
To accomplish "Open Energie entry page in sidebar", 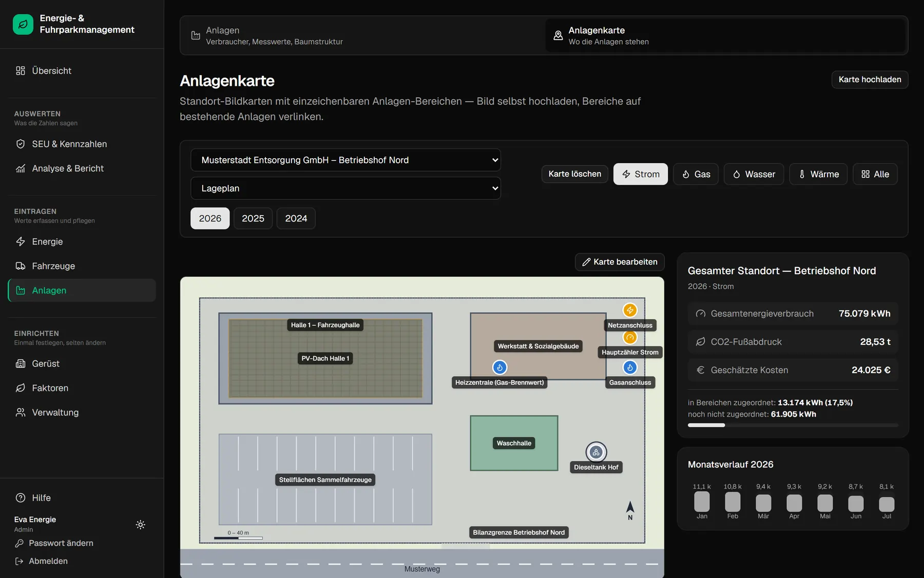I will [x=82, y=241].
